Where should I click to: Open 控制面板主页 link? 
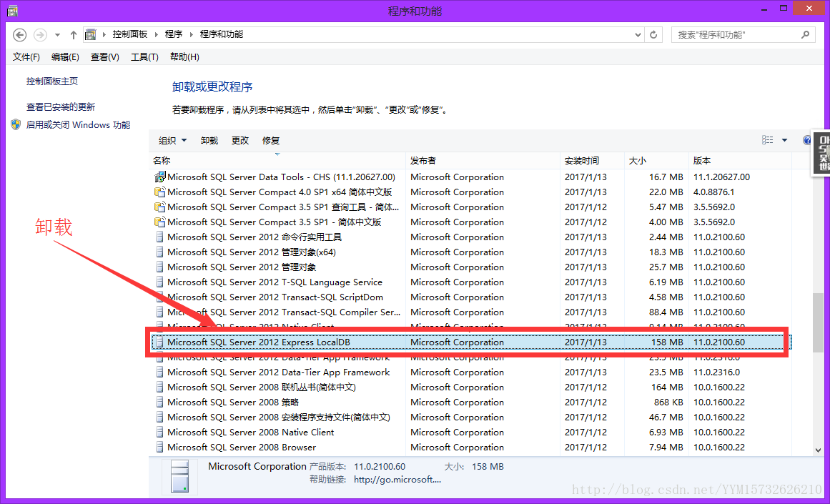(x=52, y=81)
